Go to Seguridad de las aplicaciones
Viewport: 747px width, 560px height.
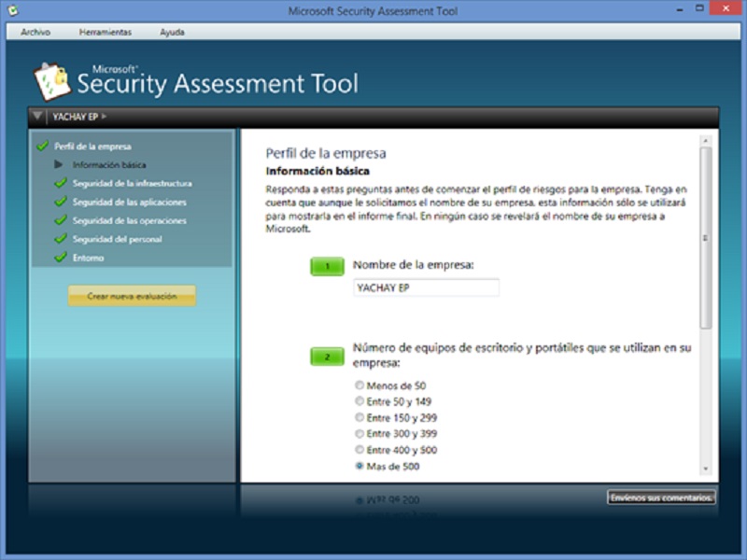coord(130,202)
